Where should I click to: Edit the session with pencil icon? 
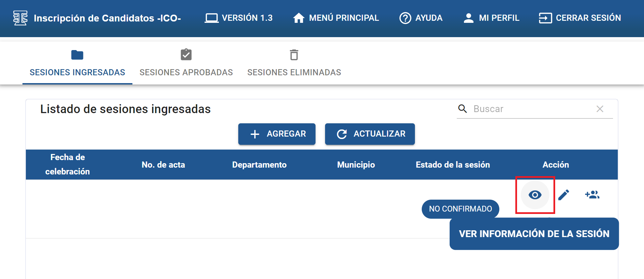564,195
